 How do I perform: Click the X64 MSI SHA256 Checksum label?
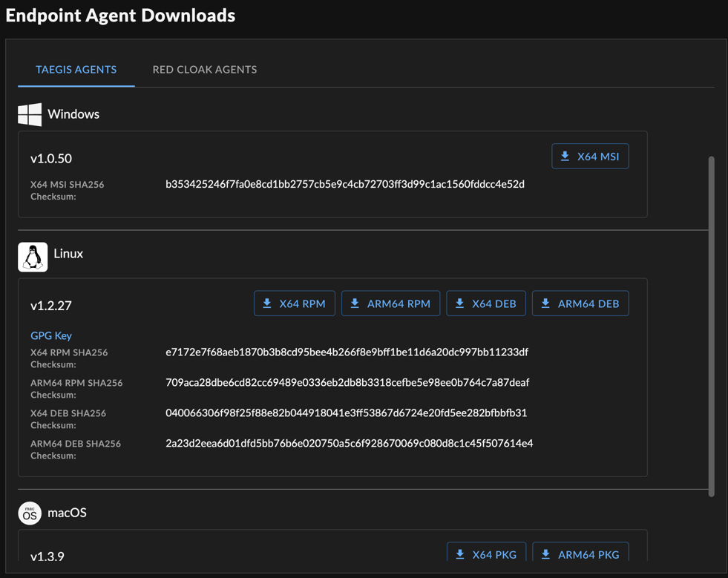(x=68, y=191)
